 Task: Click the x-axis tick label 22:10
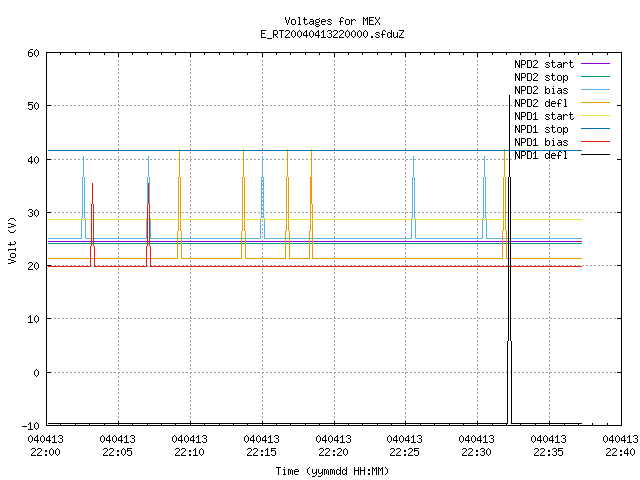tap(189, 452)
